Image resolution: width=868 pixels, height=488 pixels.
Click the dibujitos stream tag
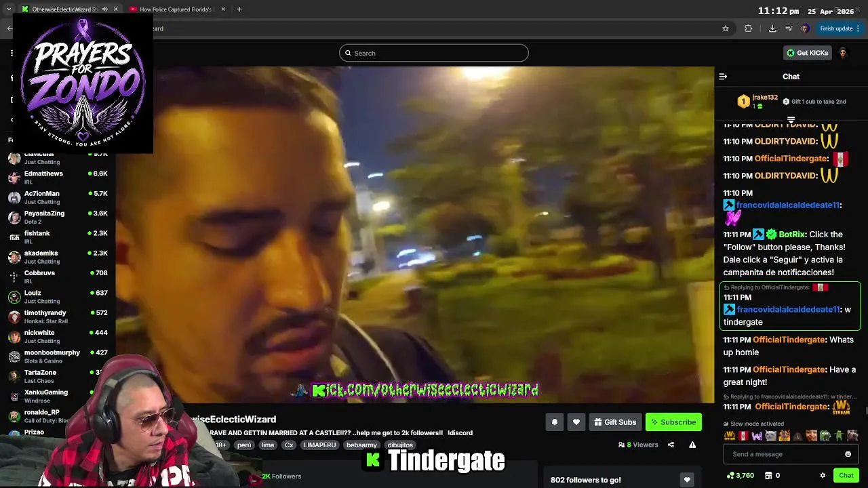[400, 445]
